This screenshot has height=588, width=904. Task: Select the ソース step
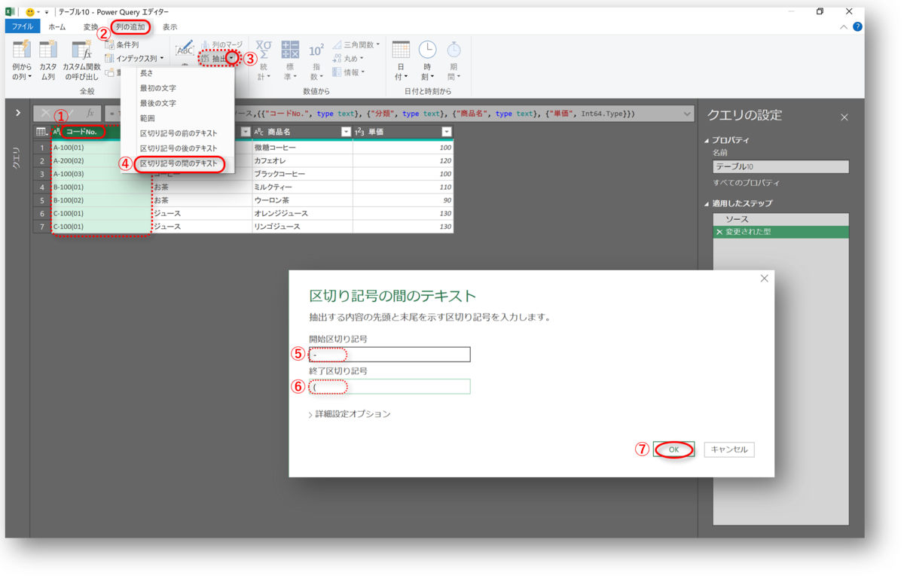click(746, 218)
